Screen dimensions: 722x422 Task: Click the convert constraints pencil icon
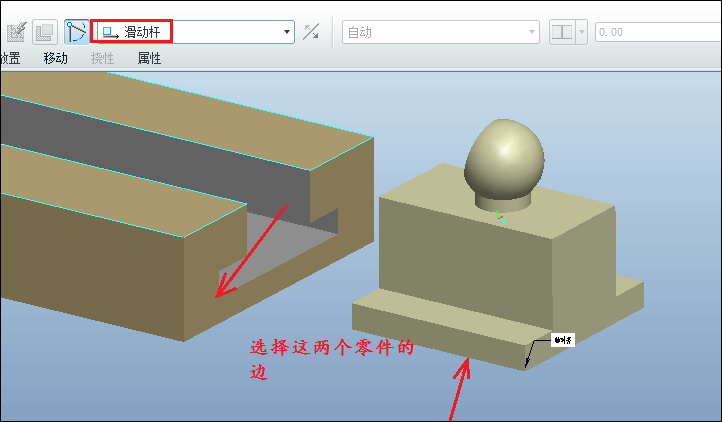(x=17, y=32)
